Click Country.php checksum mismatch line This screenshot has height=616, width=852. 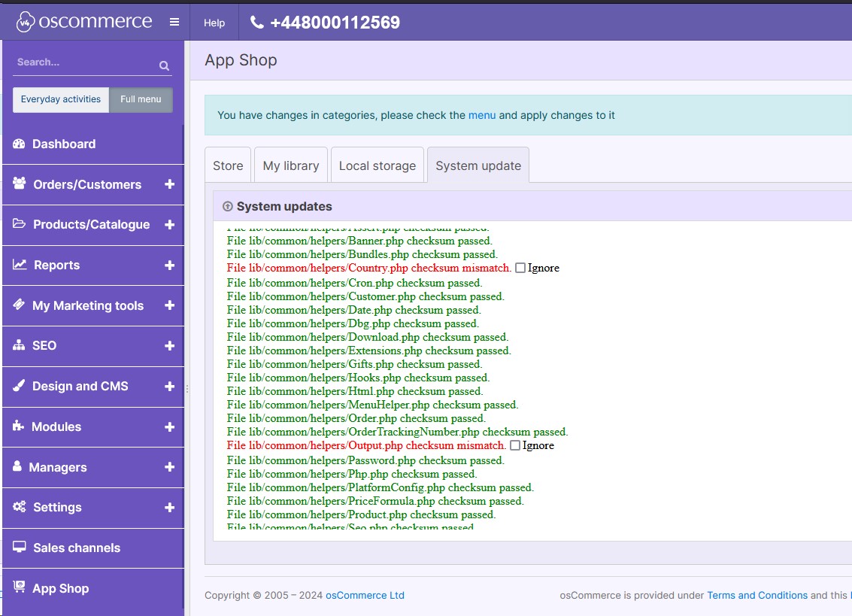(369, 268)
